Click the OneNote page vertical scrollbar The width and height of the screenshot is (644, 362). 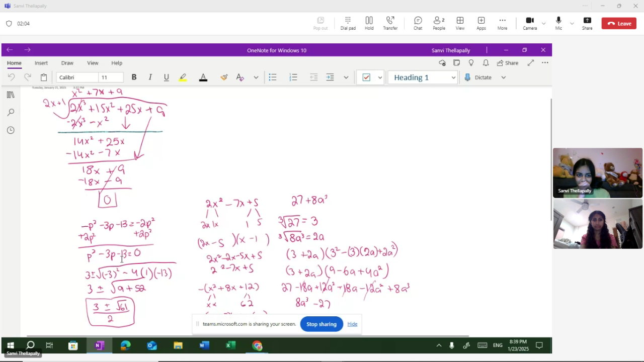[x=550, y=159]
